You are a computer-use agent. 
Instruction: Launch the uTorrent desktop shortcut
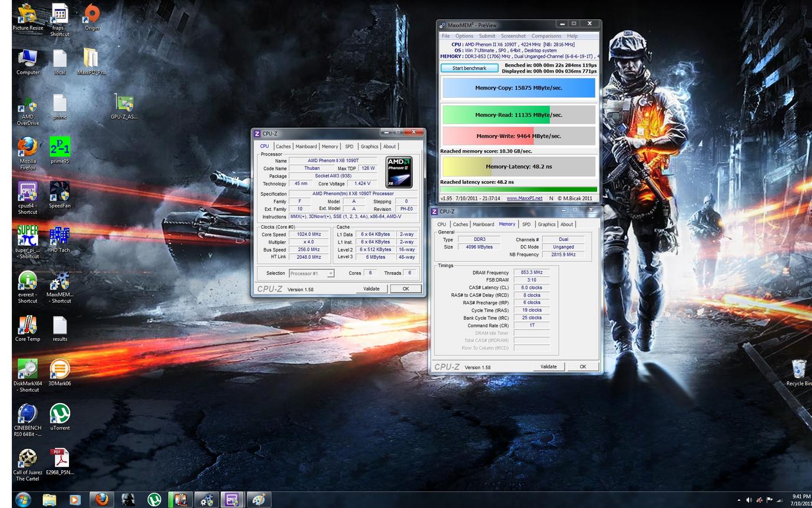click(59, 418)
